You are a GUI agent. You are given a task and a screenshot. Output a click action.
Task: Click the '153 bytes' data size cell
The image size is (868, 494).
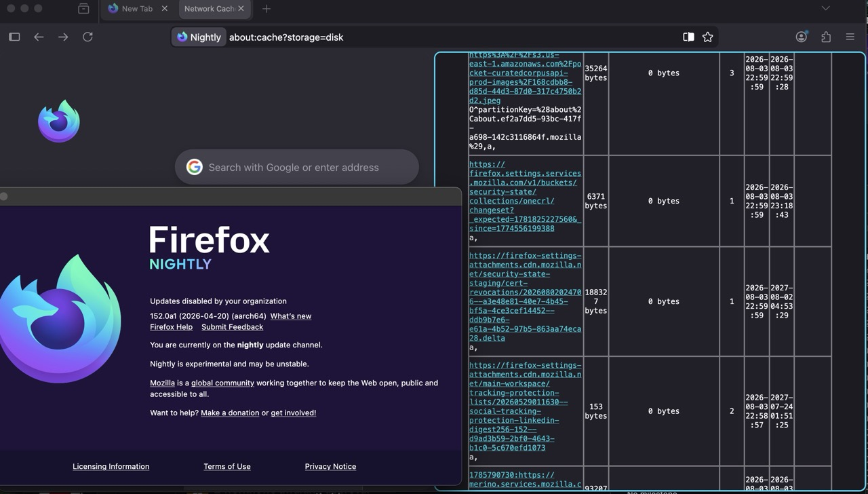click(x=595, y=411)
